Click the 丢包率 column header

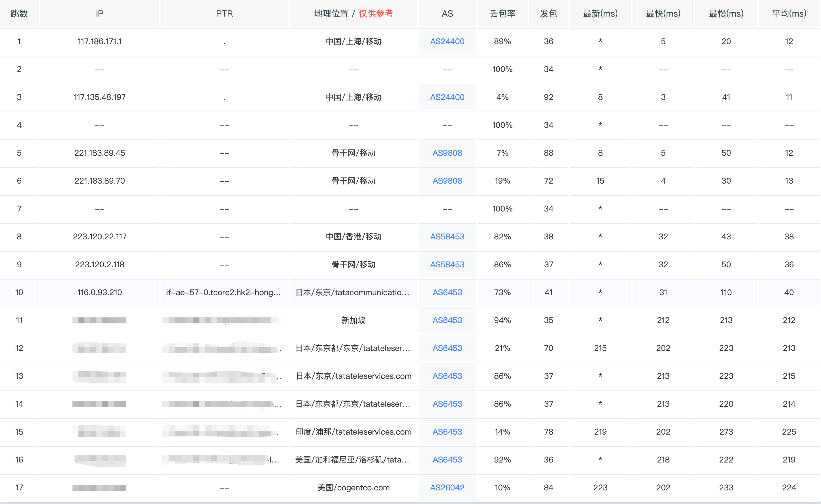503,14
